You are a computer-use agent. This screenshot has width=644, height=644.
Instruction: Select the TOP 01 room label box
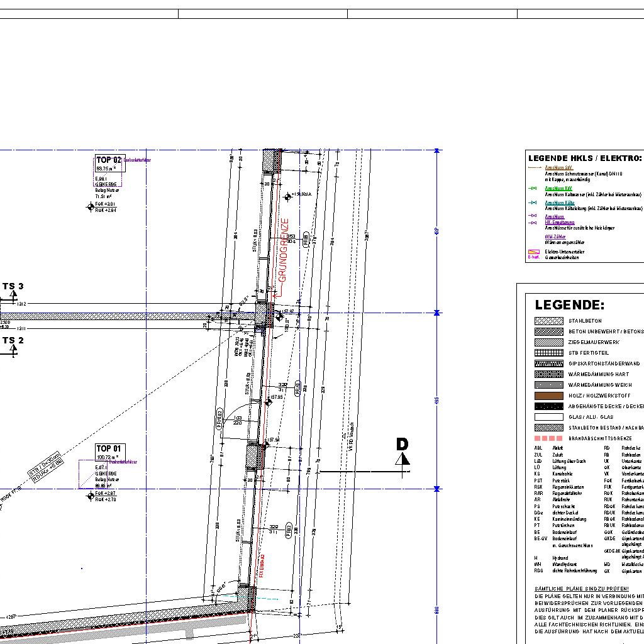click(x=110, y=452)
